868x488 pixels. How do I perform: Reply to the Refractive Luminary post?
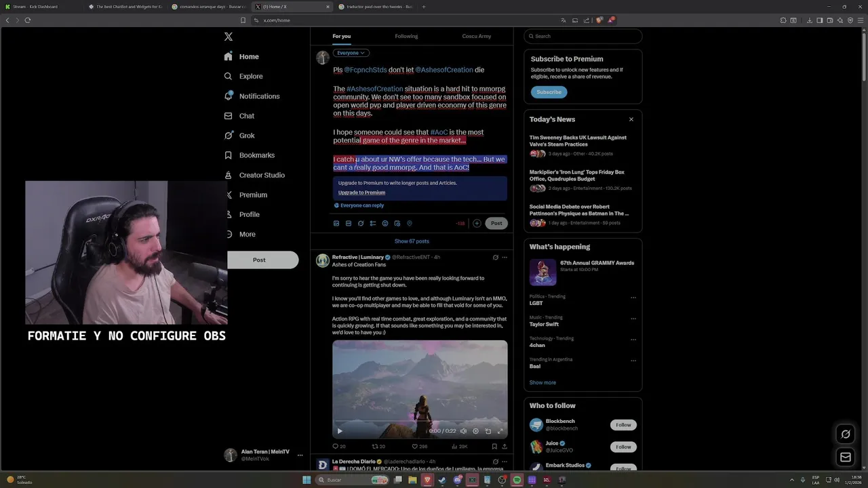coord(338,447)
